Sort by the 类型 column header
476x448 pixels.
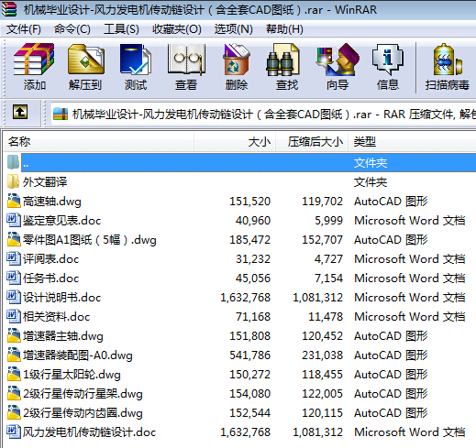pos(412,142)
